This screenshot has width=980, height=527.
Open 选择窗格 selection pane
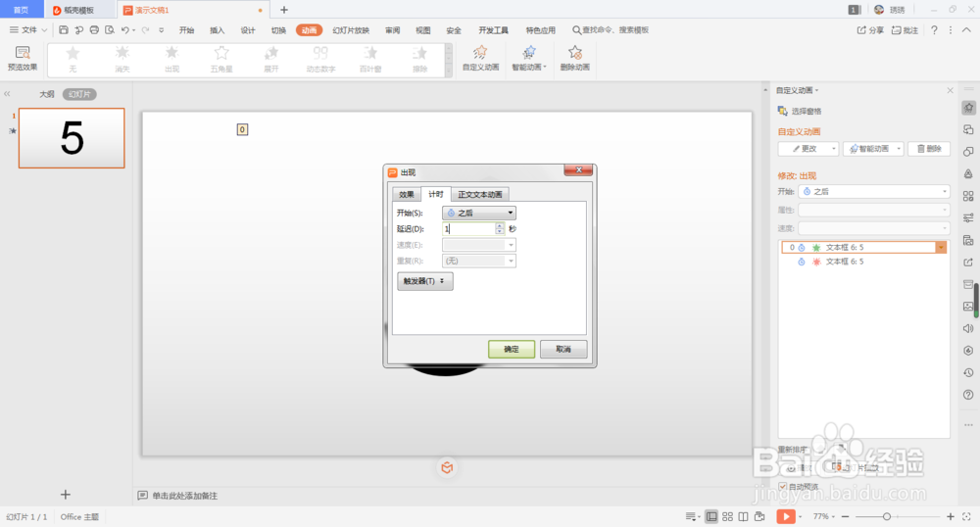coord(800,111)
